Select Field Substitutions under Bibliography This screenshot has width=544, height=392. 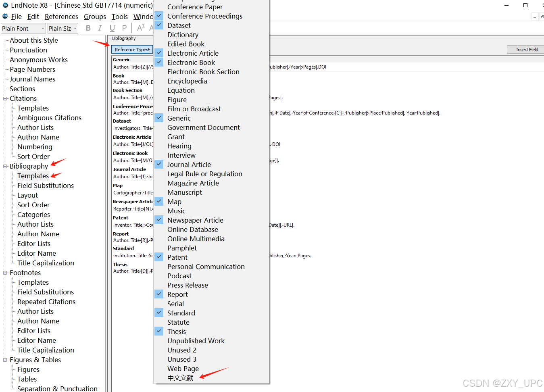[x=46, y=186]
